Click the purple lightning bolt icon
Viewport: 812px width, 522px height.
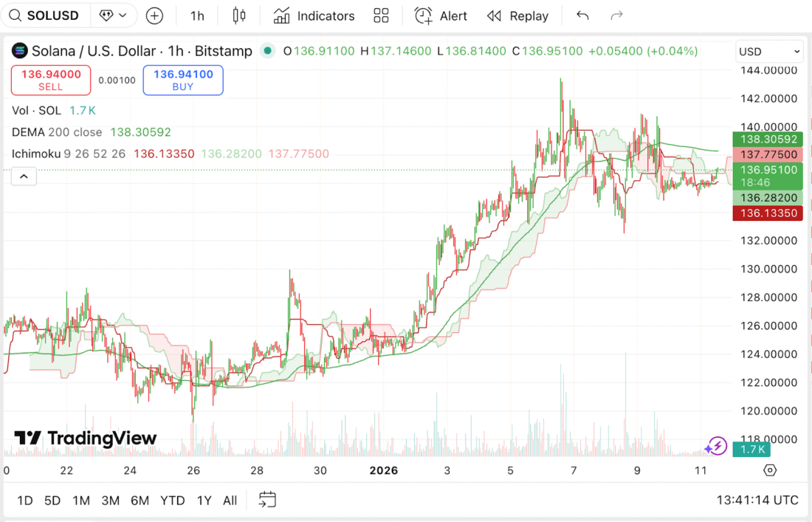716,446
